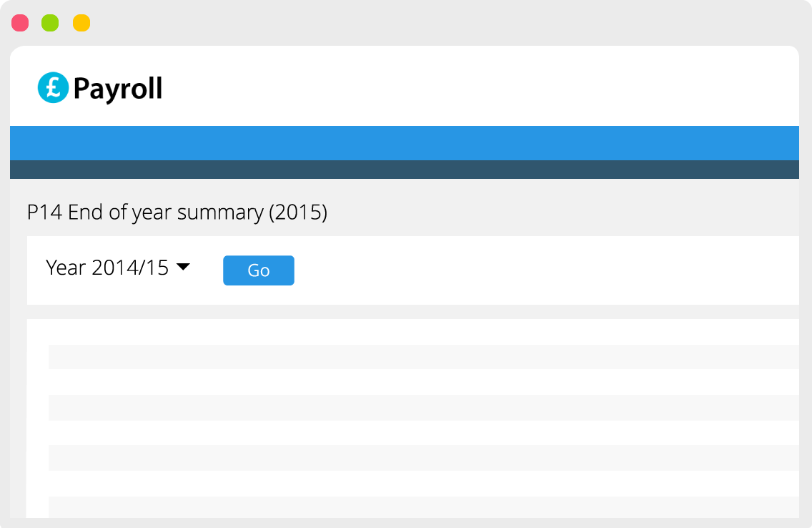812x528 pixels.
Task: Select the fourth gray table row
Action: point(423,506)
